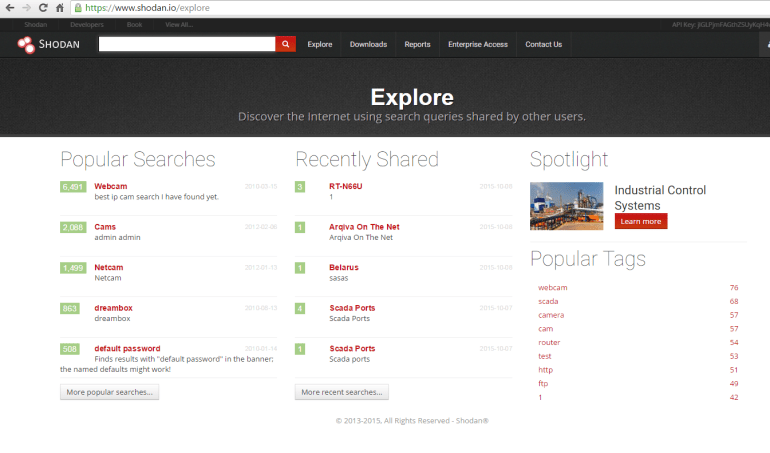770x453 pixels.
Task: Select the tag named 1
Action: click(540, 397)
